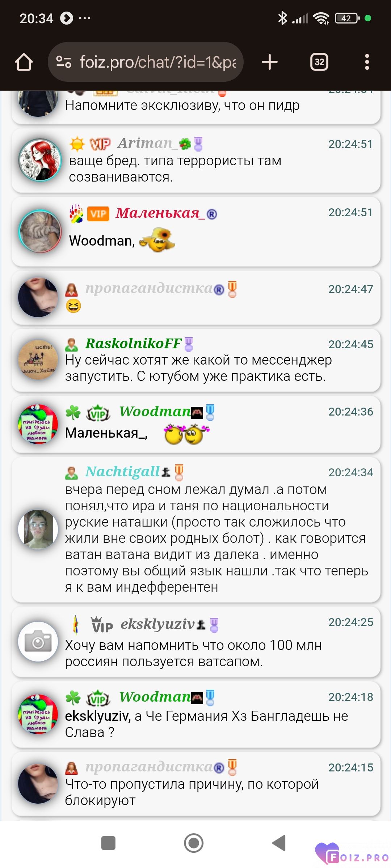Open eksklyuziv's camera placeholder avatar

click(38, 642)
